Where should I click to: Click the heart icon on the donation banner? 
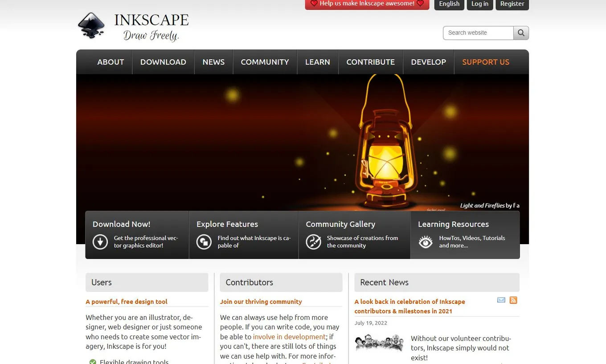click(x=314, y=4)
